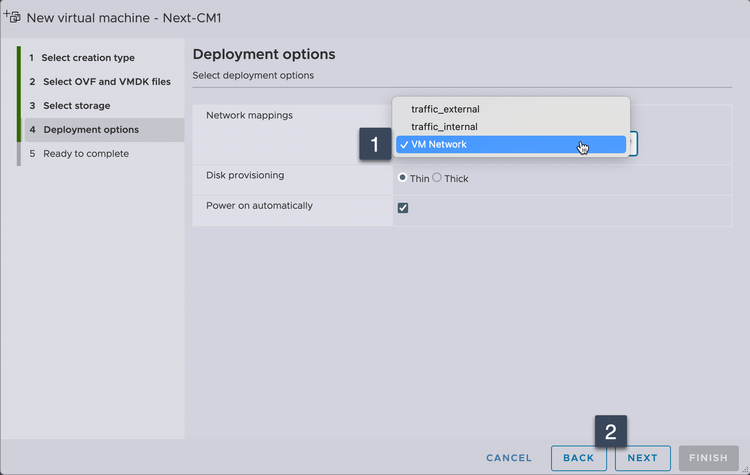
Task: Pick traffic_external from the network list
Action: tap(445, 109)
